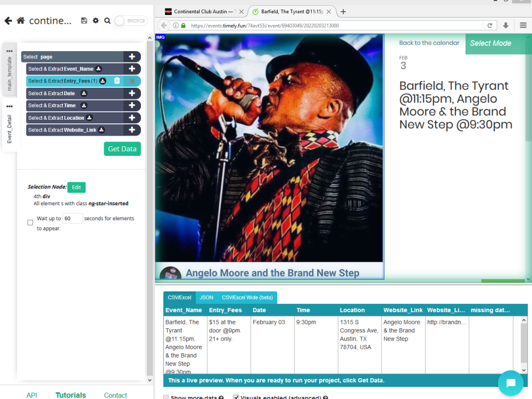Save project with the floppy disk icon

(84, 21)
